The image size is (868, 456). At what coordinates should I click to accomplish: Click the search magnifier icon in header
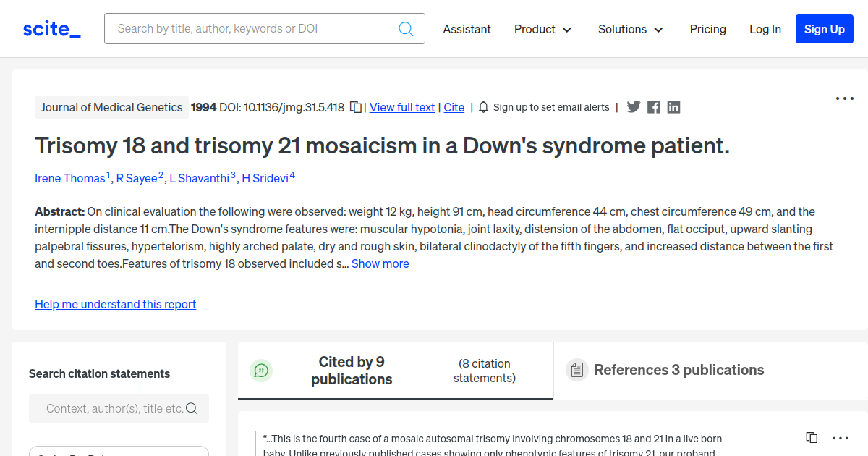[x=406, y=29]
